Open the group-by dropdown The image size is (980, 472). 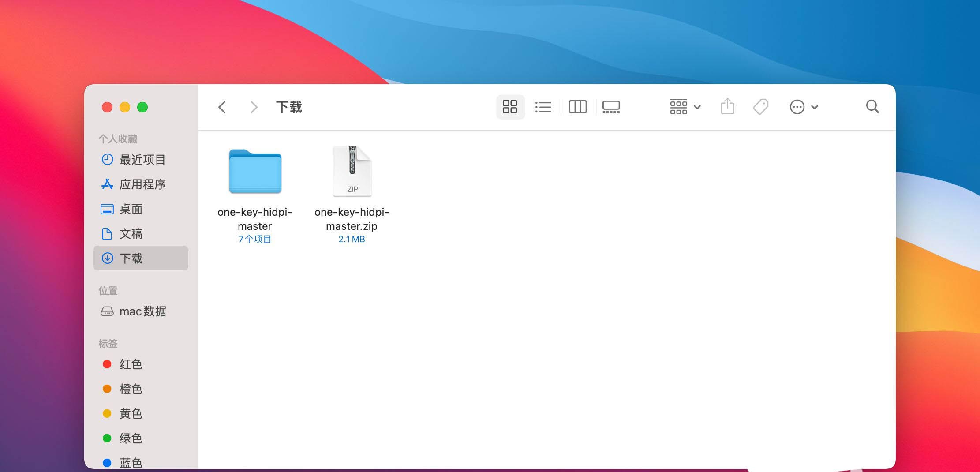pos(685,107)
